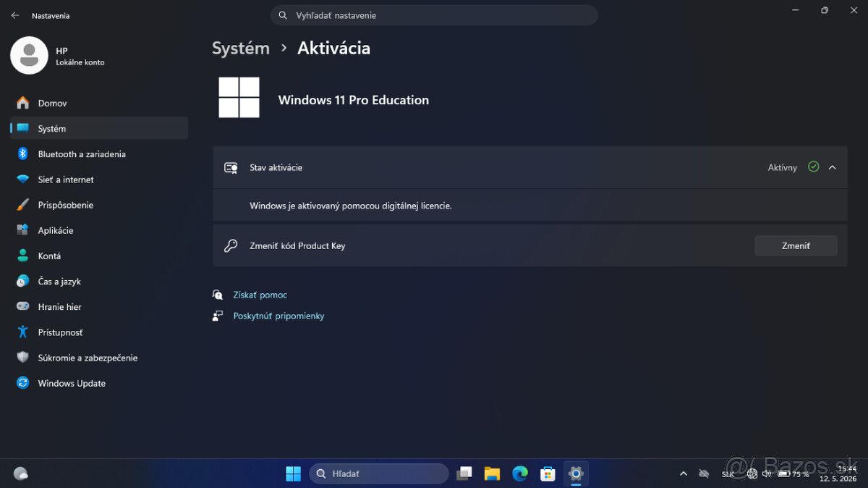Image resolution: width=868 pixels, height=488 pixels.
Task: Open the Získať pomoc link
Action: coord(260,295)
